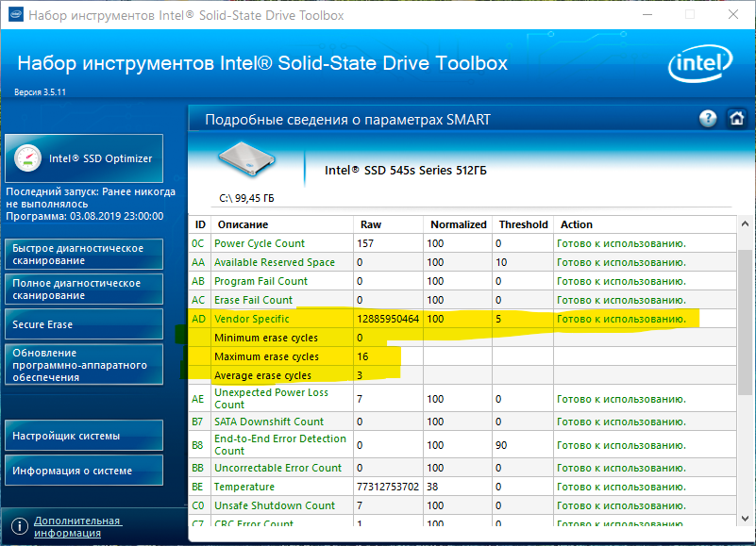Viewport: 756px width, 546px height.
Task: Click the app icon in title bar
Action: (x=12, y=15)
